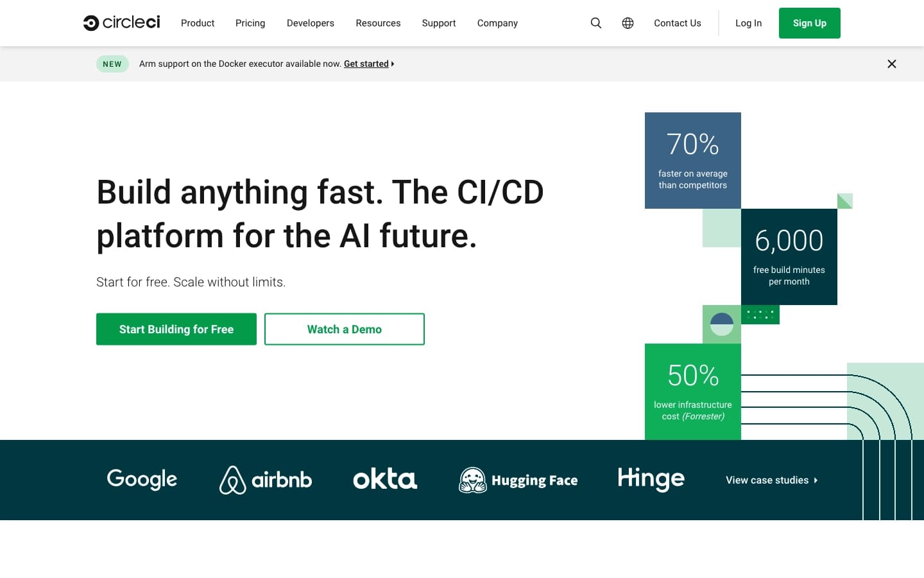This screenshot has width=924, height=578.
Task: Click the Watch a Demo button
Action: 345,329
